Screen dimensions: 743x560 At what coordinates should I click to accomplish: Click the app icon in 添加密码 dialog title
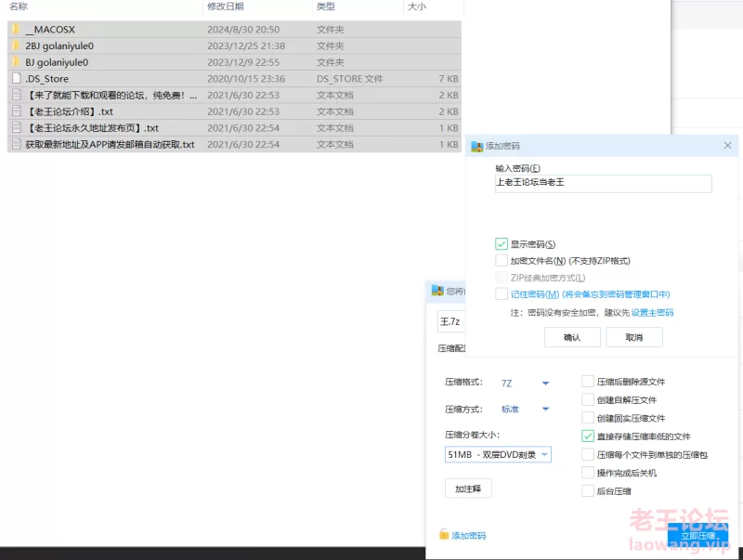[x=476, y=146]
